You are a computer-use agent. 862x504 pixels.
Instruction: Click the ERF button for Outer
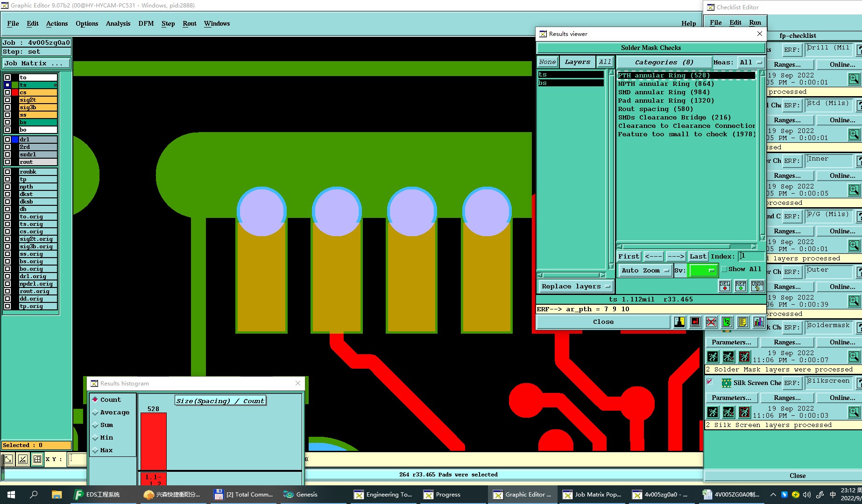pyautogui.click(x=791, y=272)
